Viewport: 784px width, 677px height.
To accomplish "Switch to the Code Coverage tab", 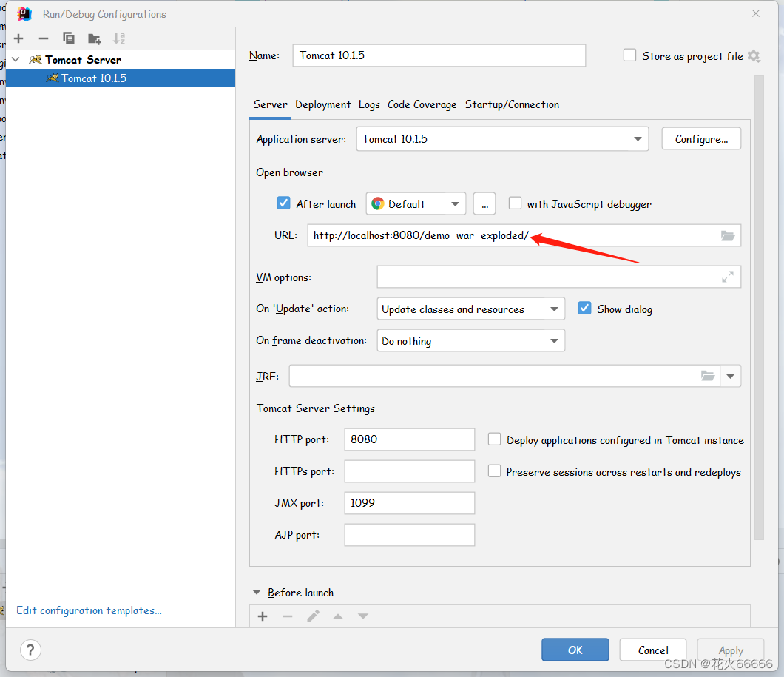I will (x=422, y=104).
